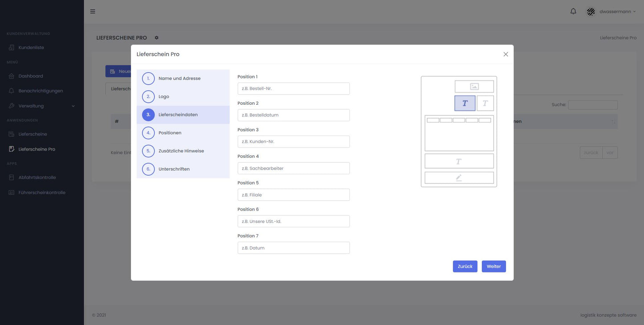Image resolution: width=644 pixels, height=325 pixels.
Task: Select step 4 Positionen
Action: point(170,133)
